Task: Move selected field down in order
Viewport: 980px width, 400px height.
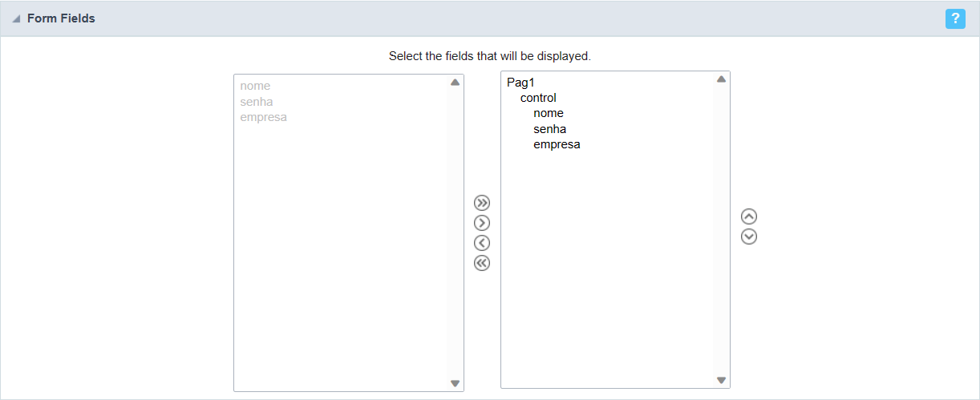Action: [749, 236]
